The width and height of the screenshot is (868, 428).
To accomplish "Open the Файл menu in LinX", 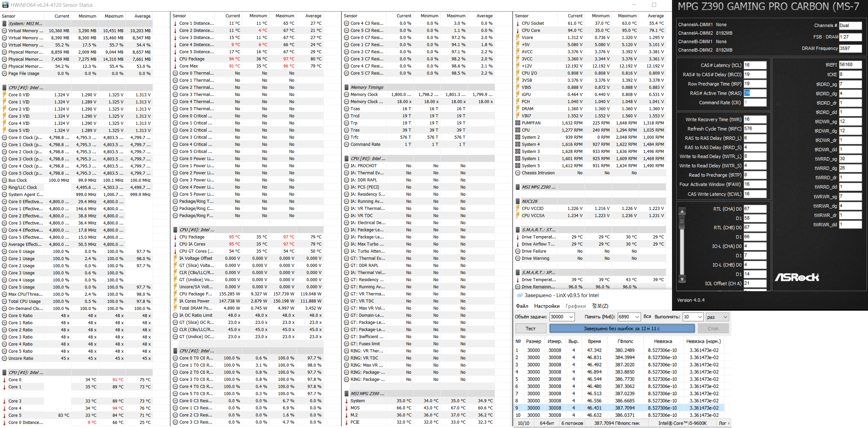I will pos(522,306).
